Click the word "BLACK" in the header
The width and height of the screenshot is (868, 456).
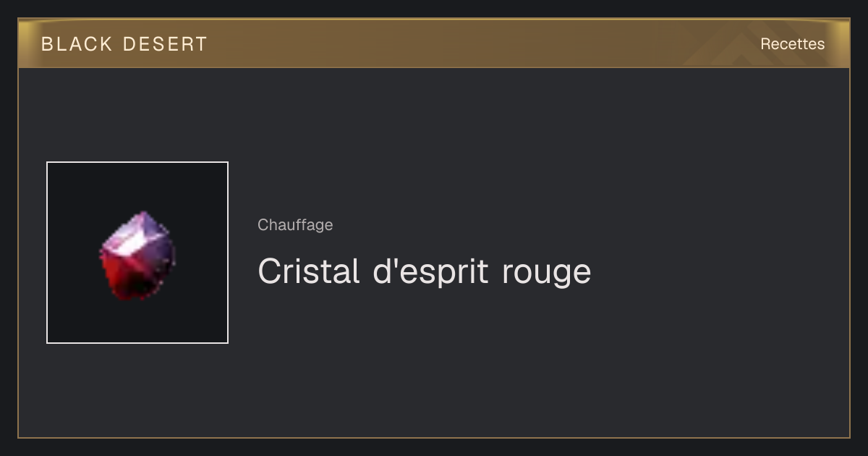(x=77, y=44)
